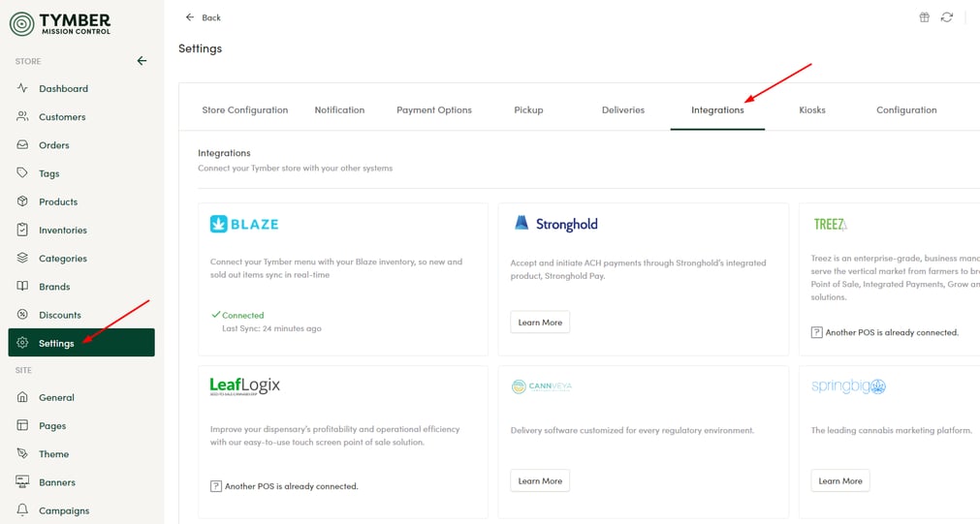
Task: Collapse the sidebar with the left arrow
Action: tap(142, 61)
